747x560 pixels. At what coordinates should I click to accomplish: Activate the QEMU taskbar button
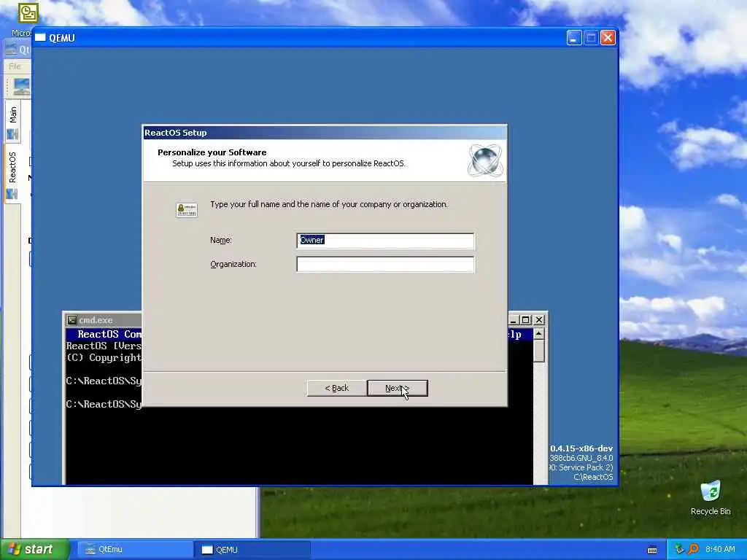click(252, 550)
